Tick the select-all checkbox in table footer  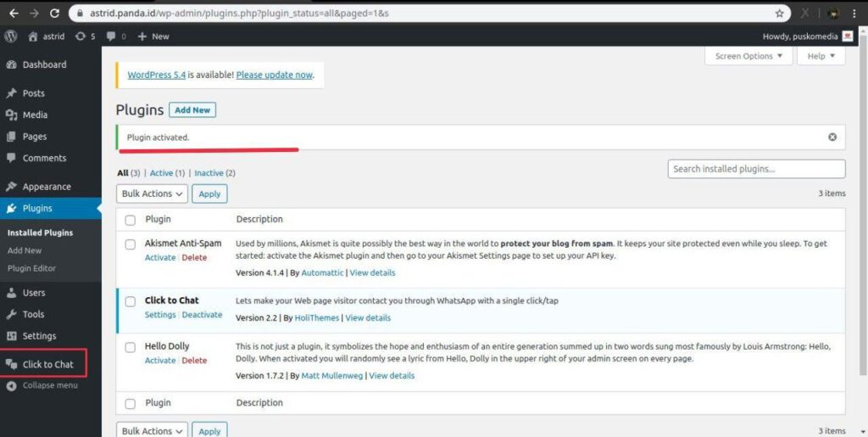click(130, 404)
